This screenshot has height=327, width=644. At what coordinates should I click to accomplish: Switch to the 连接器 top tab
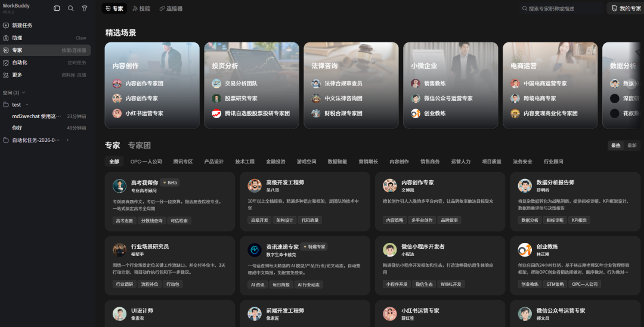click(171, 8)
